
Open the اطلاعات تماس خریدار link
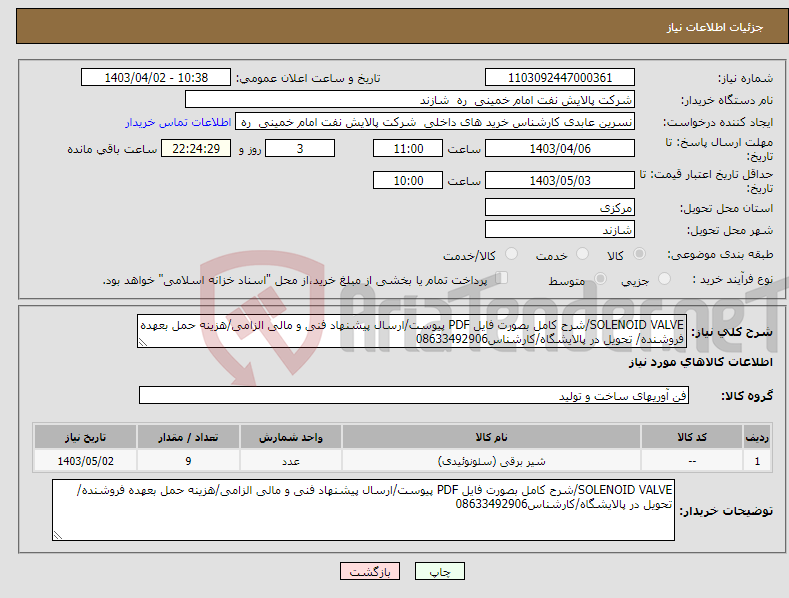(178, 122)
